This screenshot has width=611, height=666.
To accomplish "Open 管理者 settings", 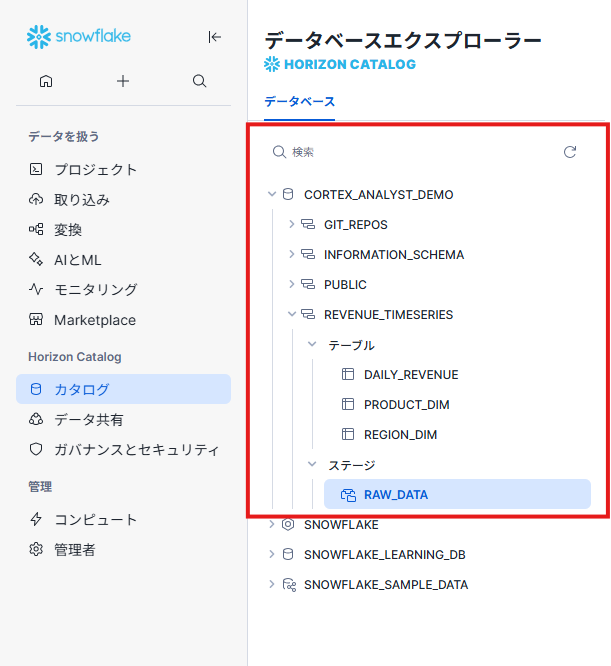I will [x=124, y=549].
